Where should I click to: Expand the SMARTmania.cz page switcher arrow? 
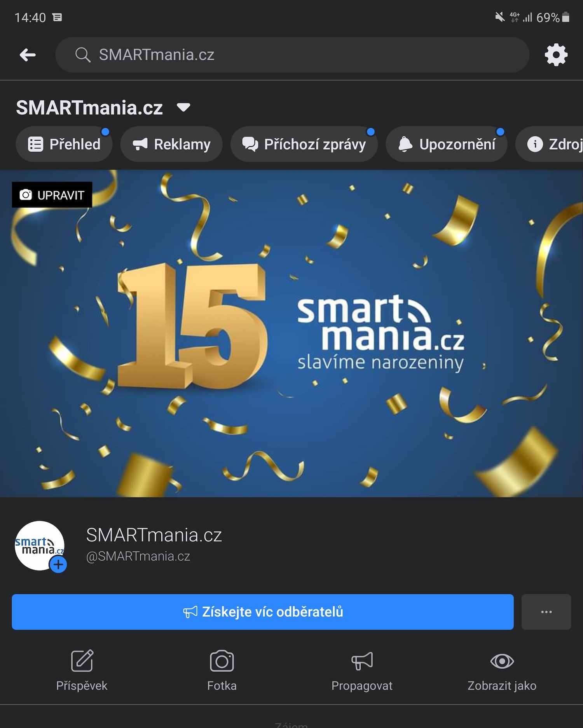(183, 107)
